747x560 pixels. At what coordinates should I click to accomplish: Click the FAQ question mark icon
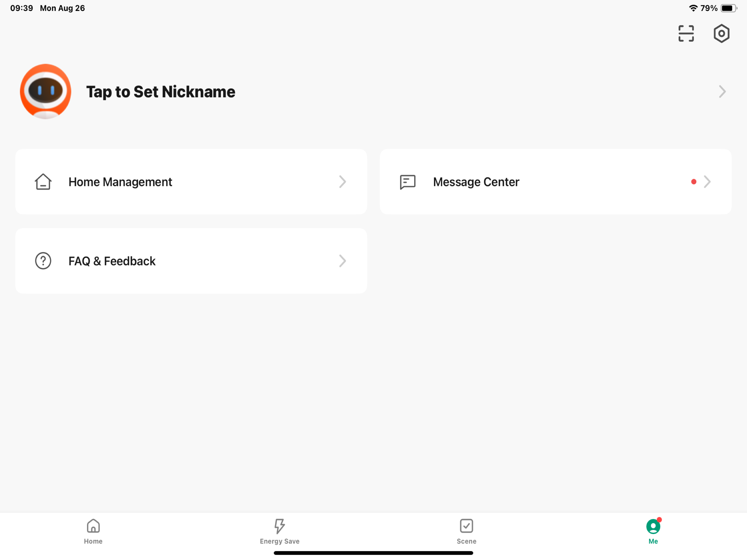tap(43, 261)
